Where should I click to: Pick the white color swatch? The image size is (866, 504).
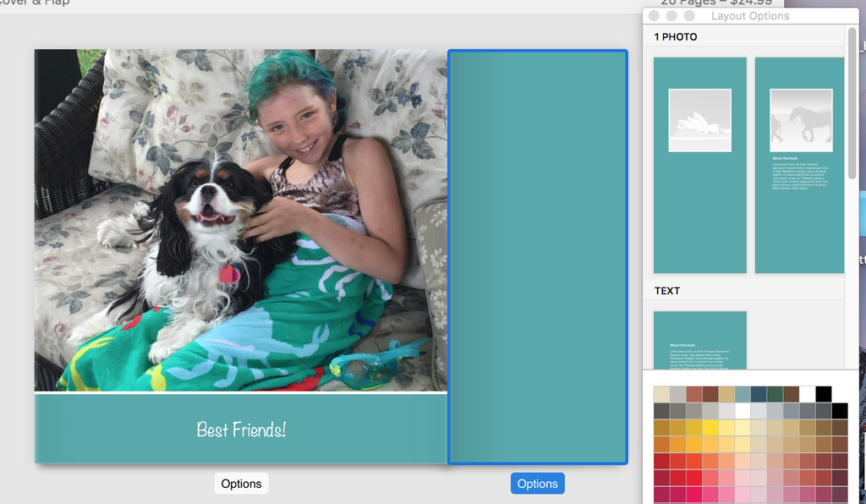point(806,393)
